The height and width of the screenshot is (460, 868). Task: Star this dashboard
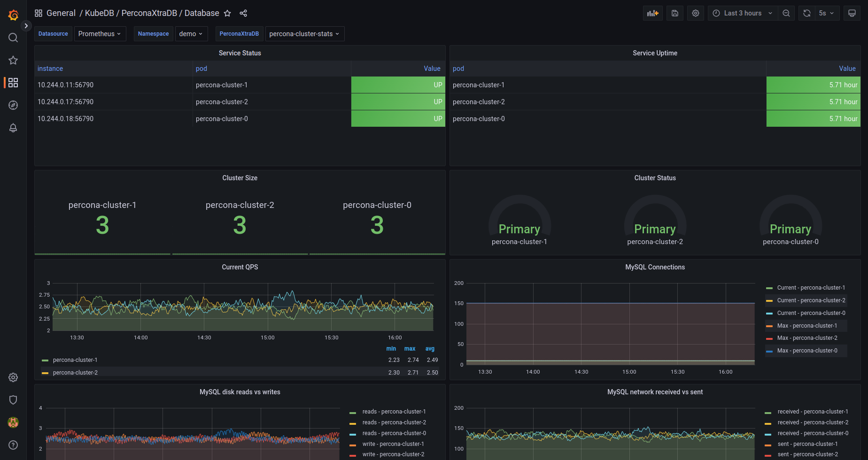(x=227, y=13)
